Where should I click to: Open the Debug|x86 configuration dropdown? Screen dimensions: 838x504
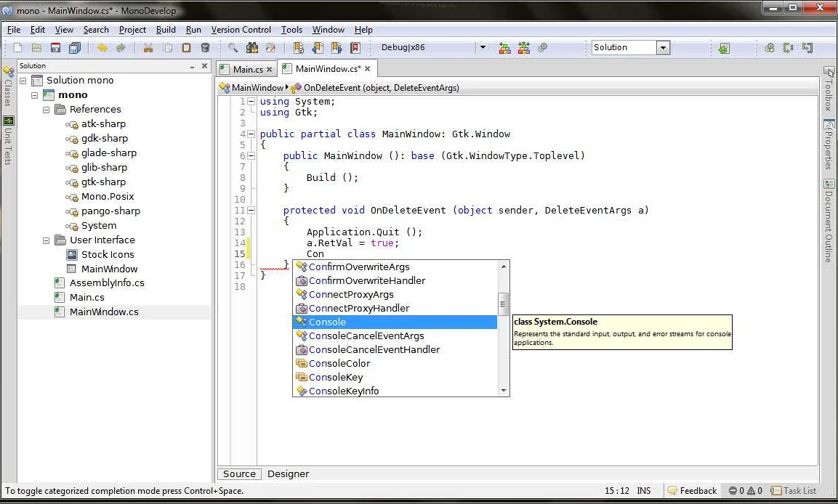point(483,47)
